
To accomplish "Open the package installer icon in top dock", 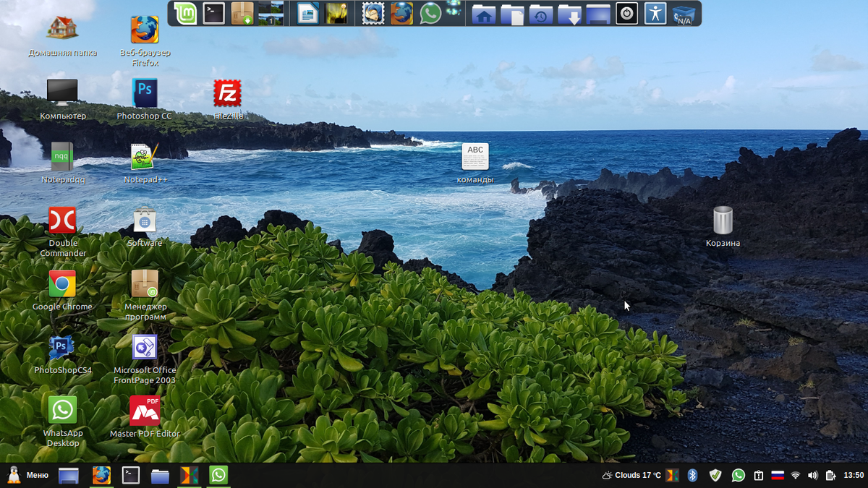I will tap(242, 13).
